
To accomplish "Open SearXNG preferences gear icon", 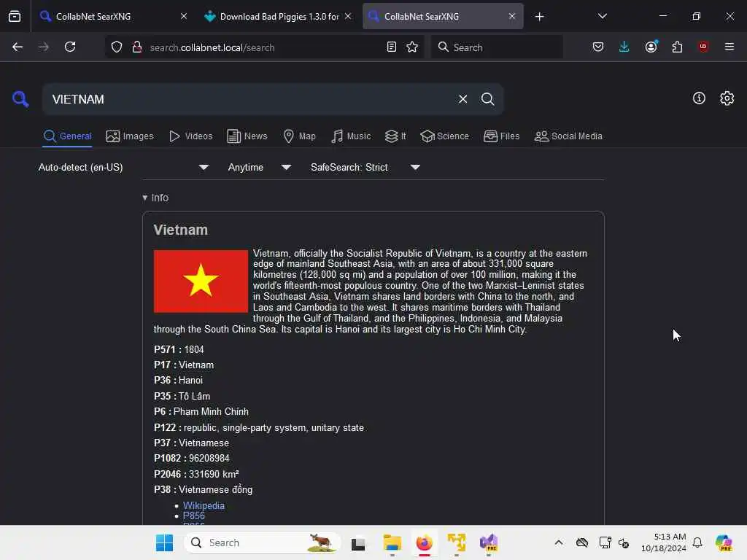I will pyautogui.click(x=727, y=98).
